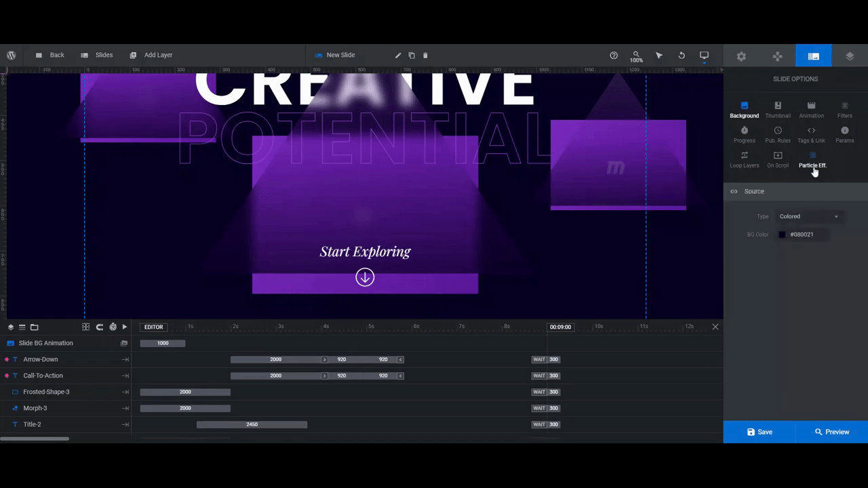868x488 pixels.
Task: Click the undo history icon
Action: (x=682, y=56)
